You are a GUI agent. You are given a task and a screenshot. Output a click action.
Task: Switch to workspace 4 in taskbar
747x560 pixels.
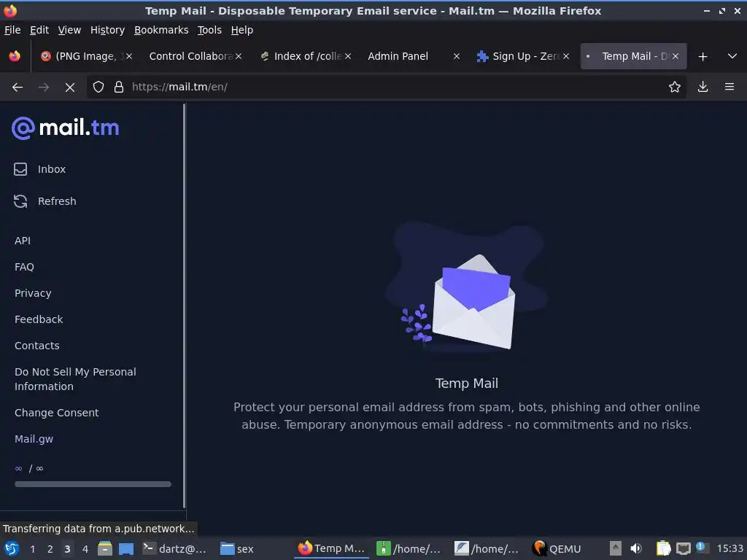(x=85, y=549)
